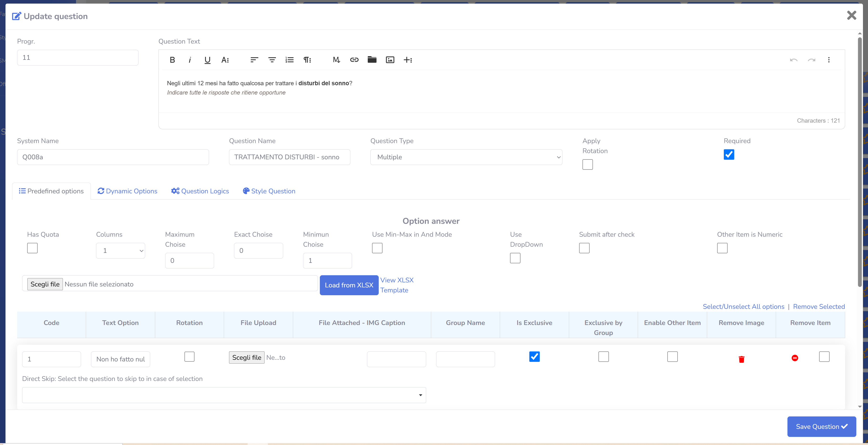Click the scrollbar down arrow

(x=860, y=407)
